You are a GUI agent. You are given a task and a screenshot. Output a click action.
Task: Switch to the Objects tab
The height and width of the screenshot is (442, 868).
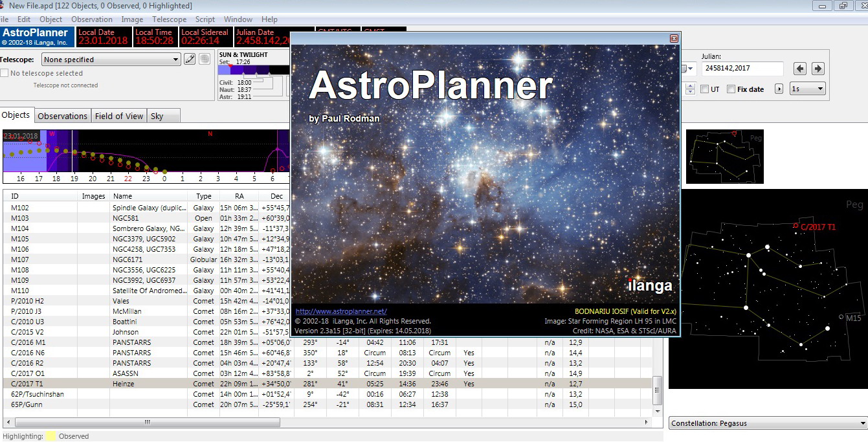pyautogui.click(x=16, y=115)
